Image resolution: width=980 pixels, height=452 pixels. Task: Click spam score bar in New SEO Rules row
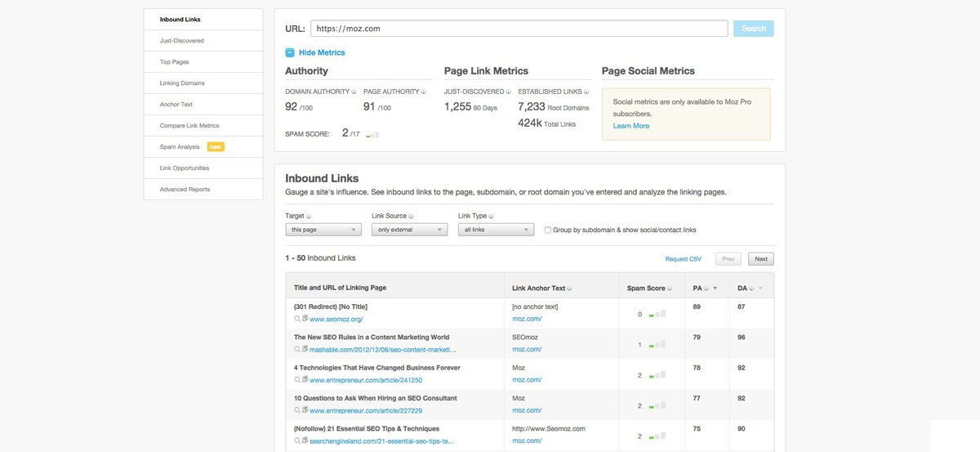click(657, 345)
